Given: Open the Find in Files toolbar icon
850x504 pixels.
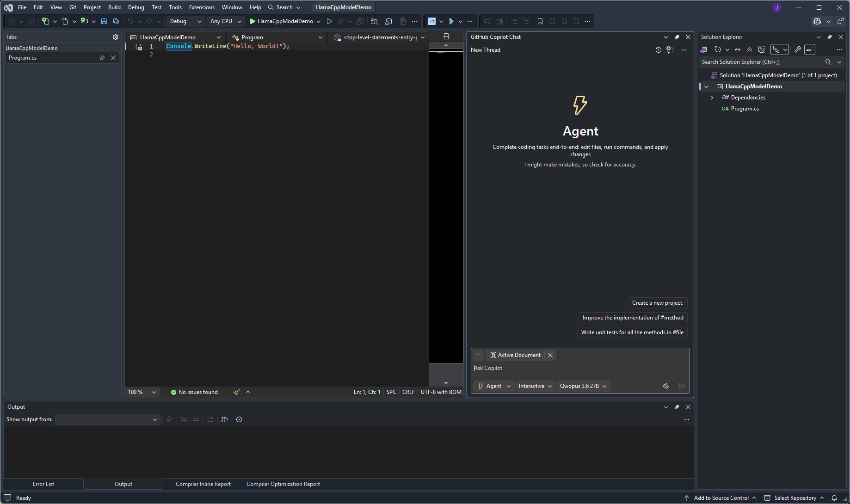Looking at the screenshot, I should (375, 21).
